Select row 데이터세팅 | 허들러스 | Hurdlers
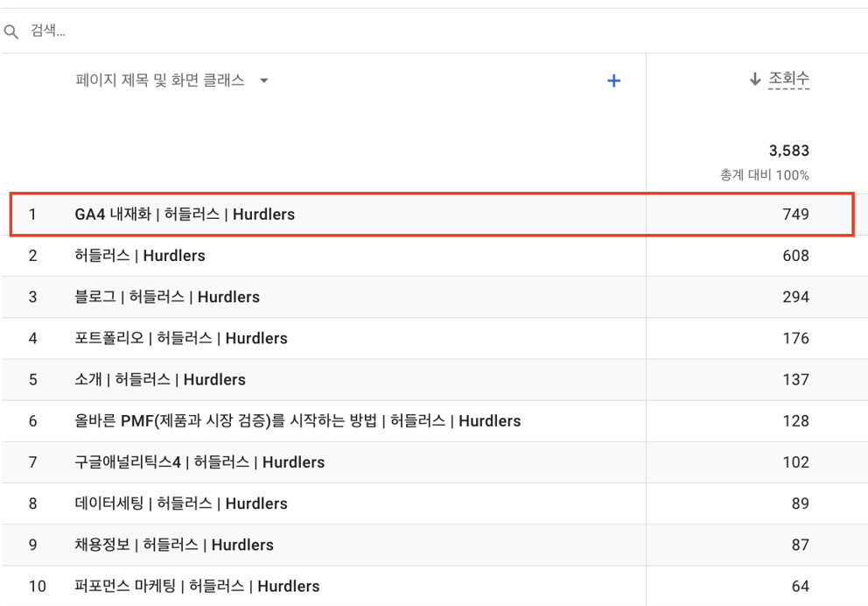The image size is (868, 606). click(434, 504)
